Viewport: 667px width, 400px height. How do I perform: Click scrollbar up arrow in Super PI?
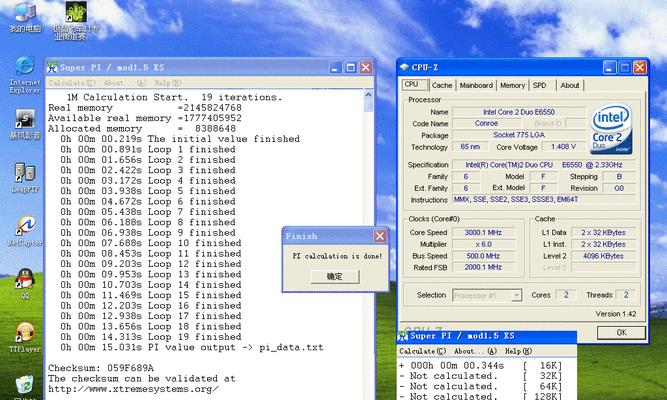coord(368,95)
